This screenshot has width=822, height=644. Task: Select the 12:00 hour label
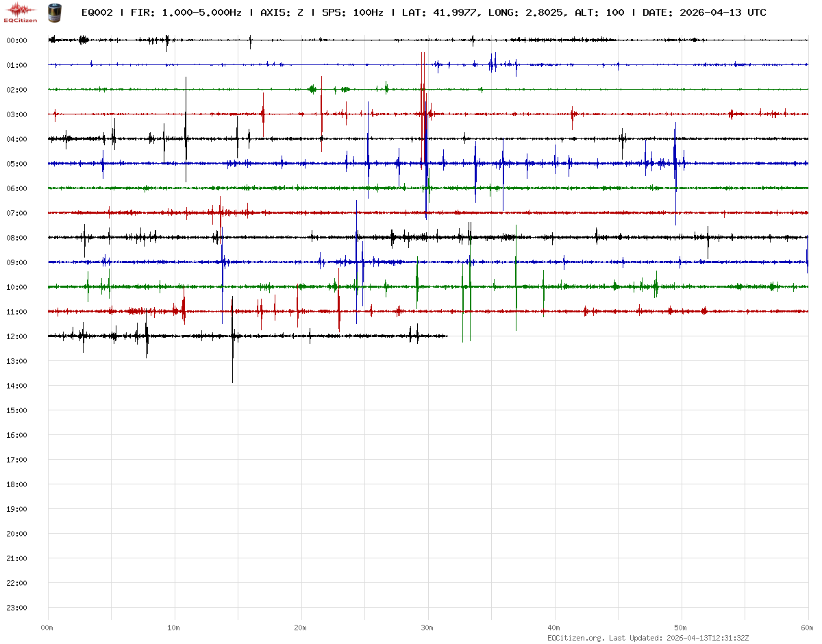(16, 336)
